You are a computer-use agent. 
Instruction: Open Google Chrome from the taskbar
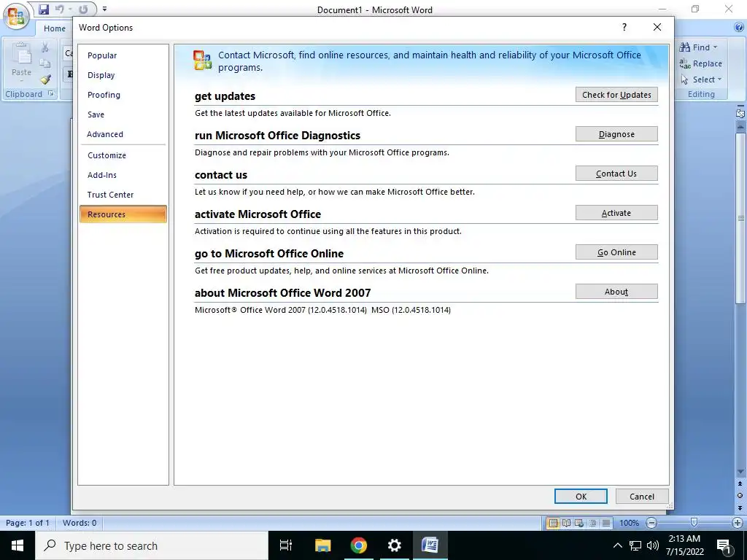(359, 545)
